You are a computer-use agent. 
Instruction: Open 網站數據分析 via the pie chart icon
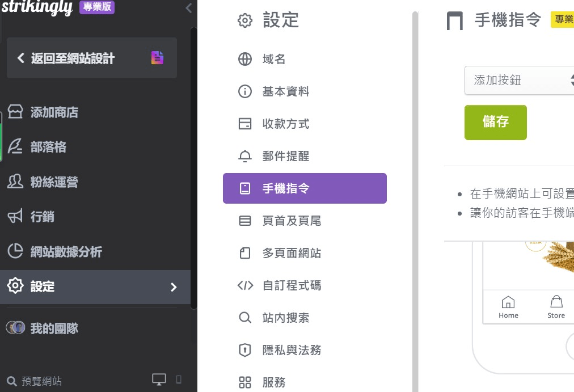(x=15, y=251)
